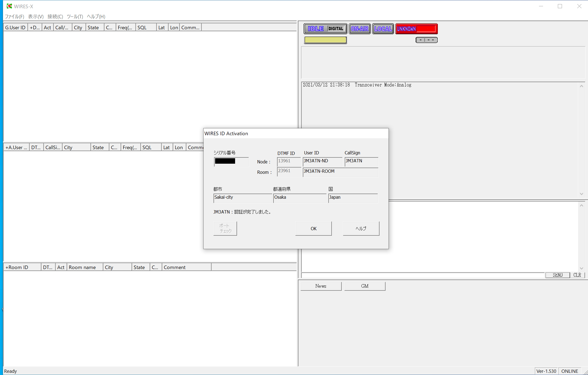Click the ON-AIR status indicator
Viewport: 588px width, 375px height.
pos(359,29)
